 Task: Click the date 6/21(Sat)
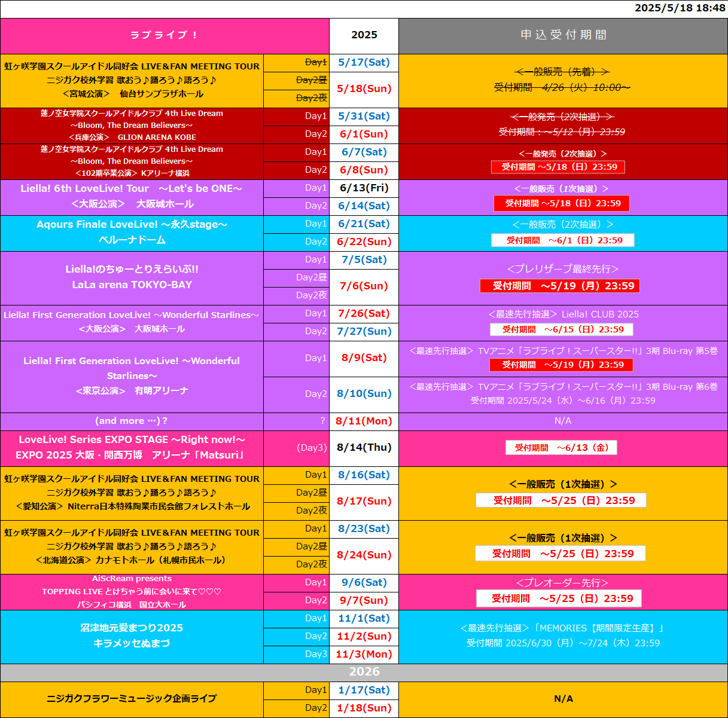(x=364, y=224)
